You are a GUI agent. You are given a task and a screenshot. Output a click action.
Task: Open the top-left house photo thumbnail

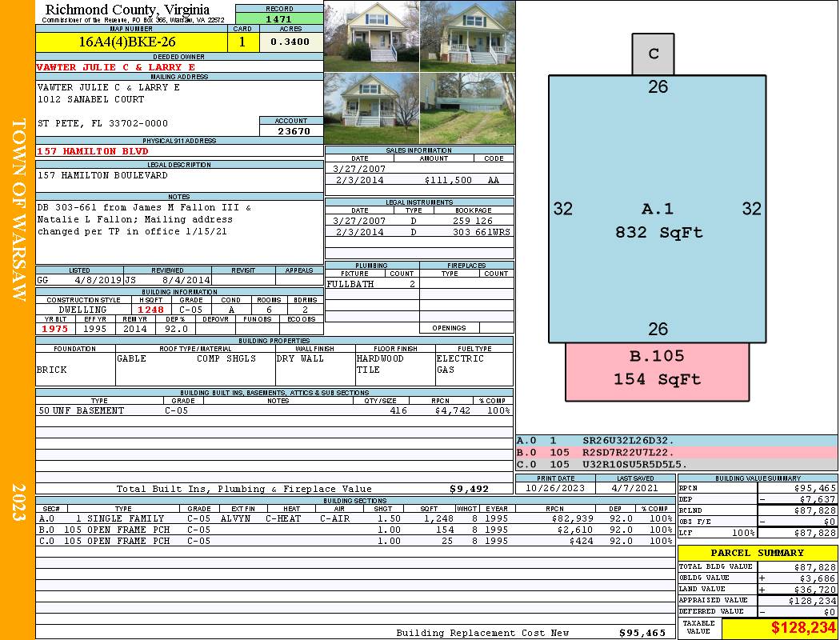(x=372, y=36)
